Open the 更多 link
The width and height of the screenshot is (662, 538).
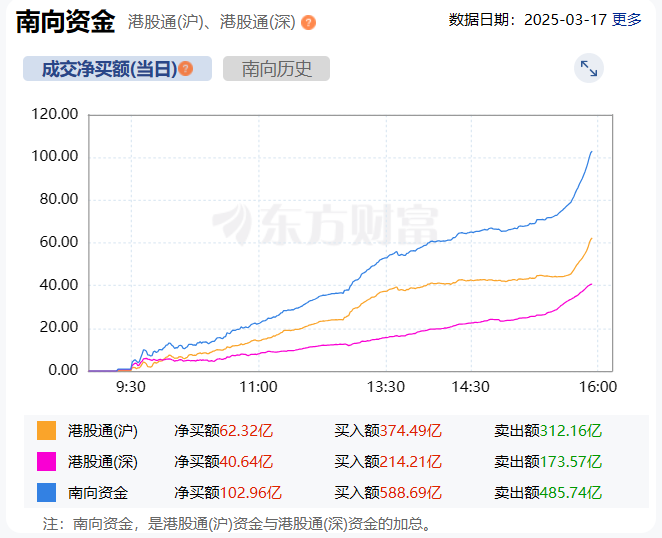627,19
